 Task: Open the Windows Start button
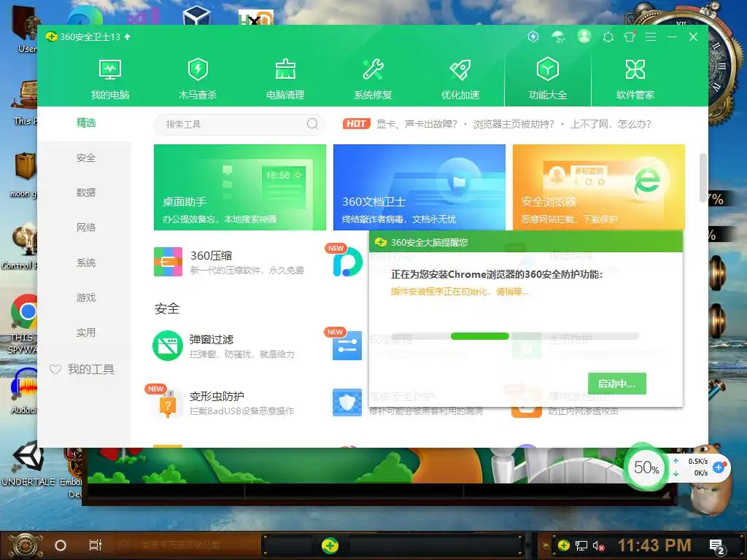[x=26, y=545]
